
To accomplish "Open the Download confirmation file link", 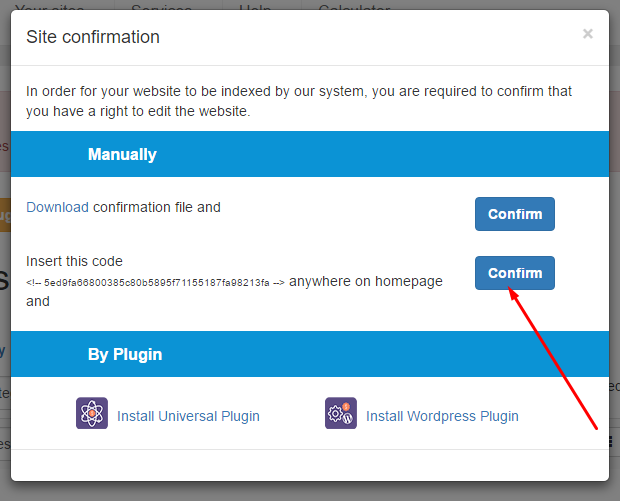I will 57,207.
